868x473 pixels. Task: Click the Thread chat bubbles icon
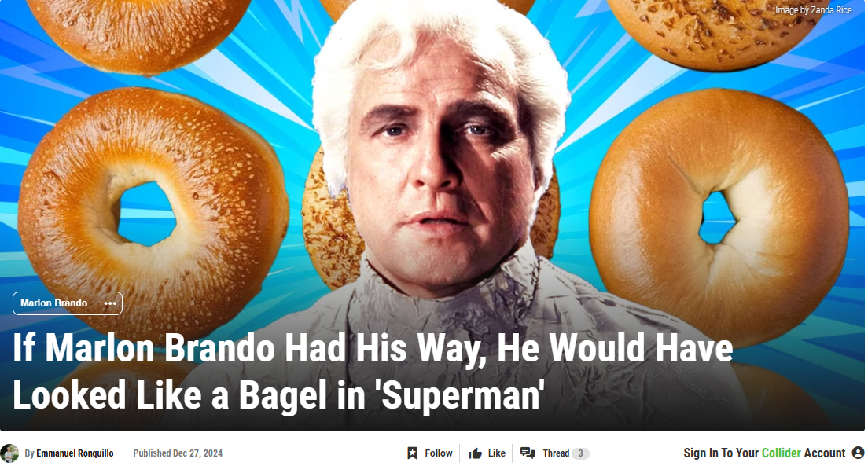tap(528, 453)
